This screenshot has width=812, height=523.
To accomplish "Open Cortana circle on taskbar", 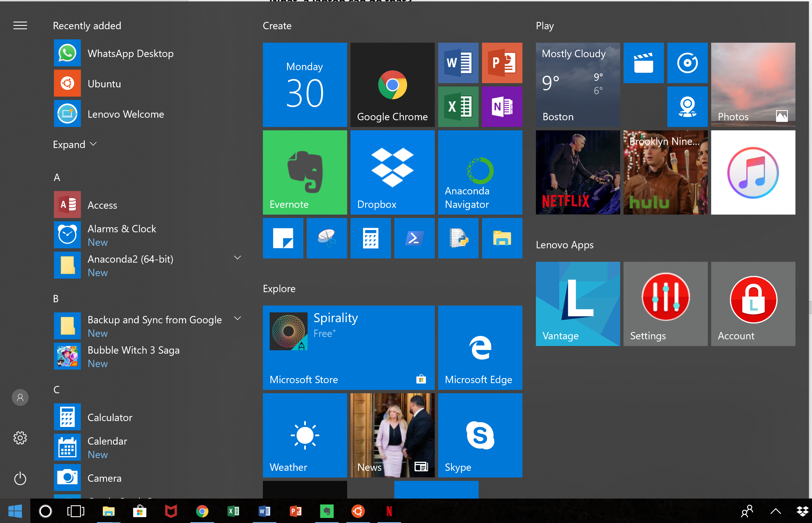I will [x=46, y=511].
